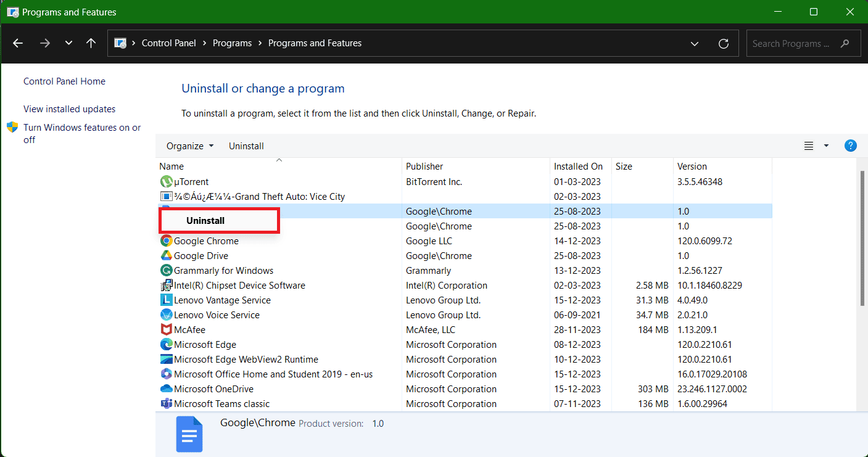
Task: Choose Uninstall from the context menu
Action: (x=220, y=221)
